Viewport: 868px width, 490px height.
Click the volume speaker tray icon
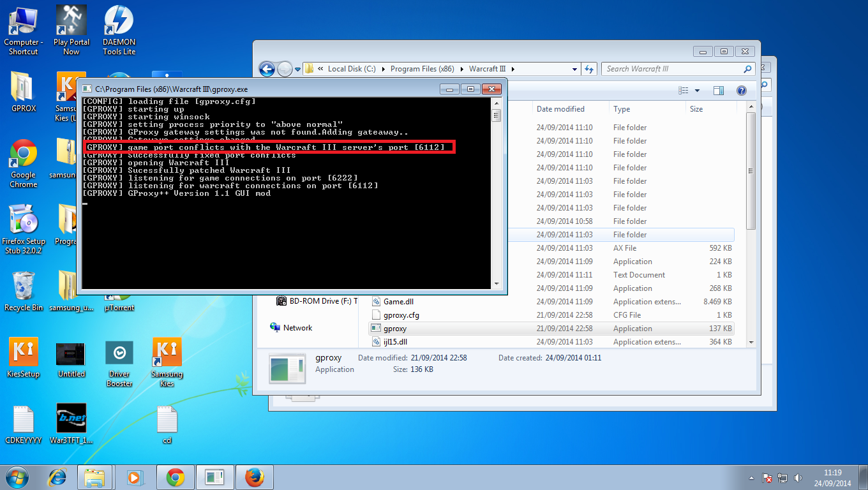(x=798, y=478)
